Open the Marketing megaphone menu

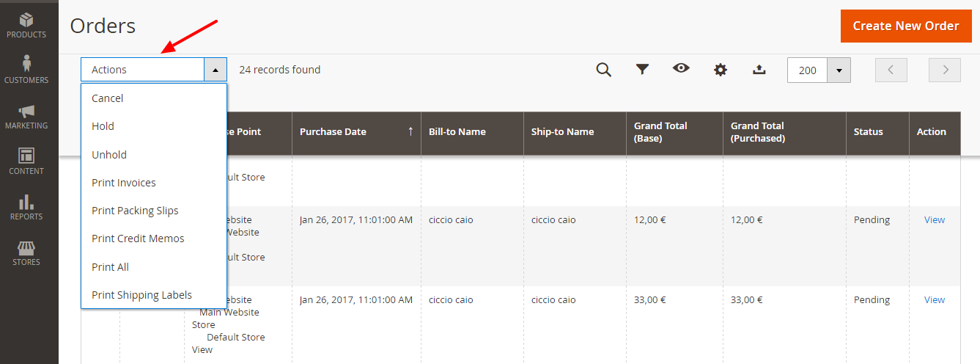tap(26, 115)
